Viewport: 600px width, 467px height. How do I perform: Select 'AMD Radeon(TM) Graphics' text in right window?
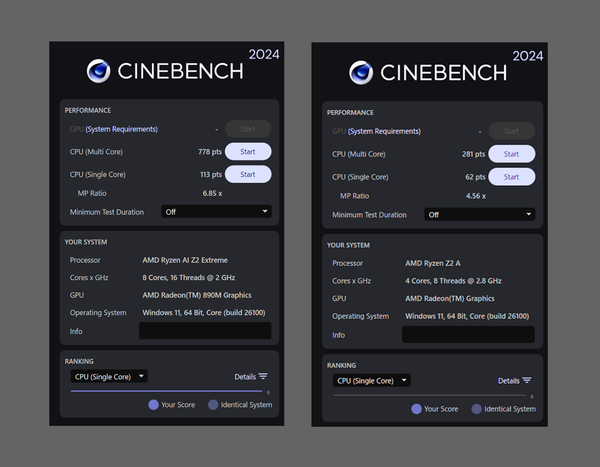450,298
